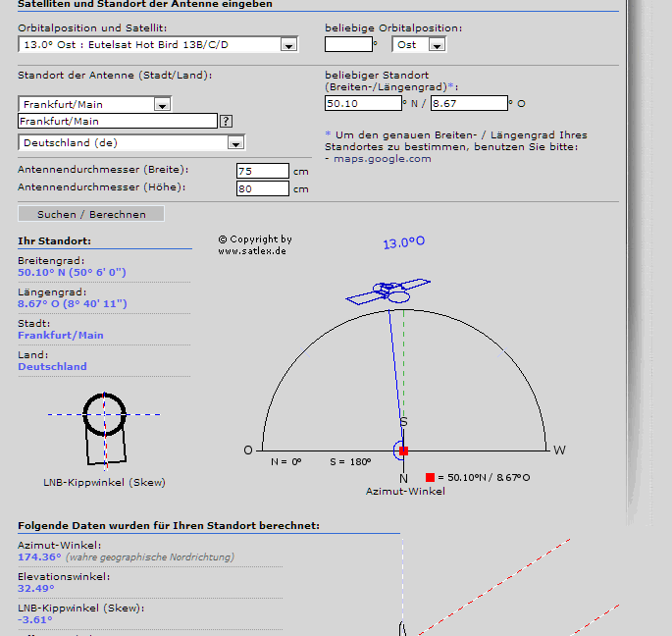Click the 13.0°O orbital position label
Viewport: 672px width, 636px height.
pyautogui.click(x=404, y=242)
